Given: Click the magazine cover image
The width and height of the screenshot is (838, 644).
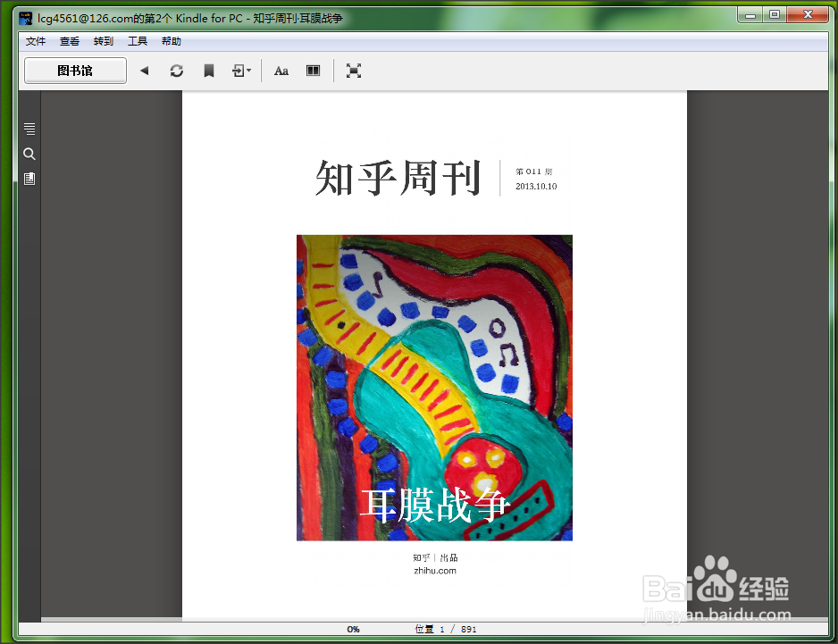Looking at the screenshot, I should pyautogui.click(x=434, y=388).
